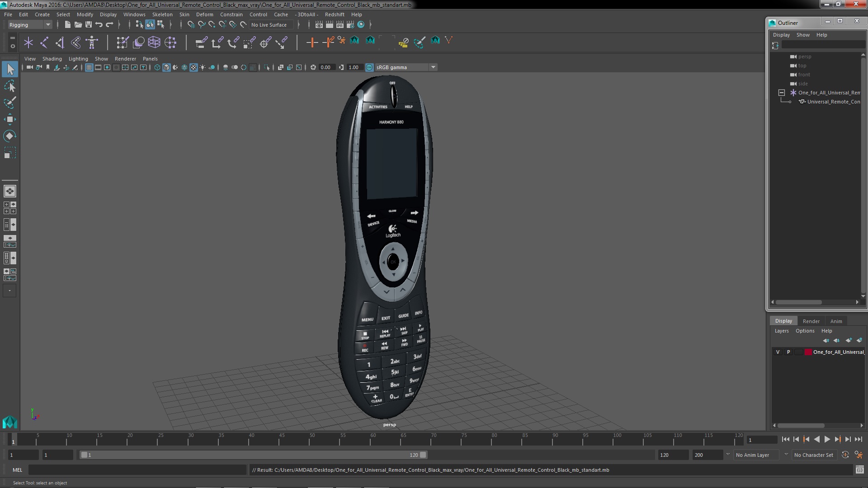Choose the Paint selection tool
This screenshot has height=488, width=868.
(x=10, y=103)
